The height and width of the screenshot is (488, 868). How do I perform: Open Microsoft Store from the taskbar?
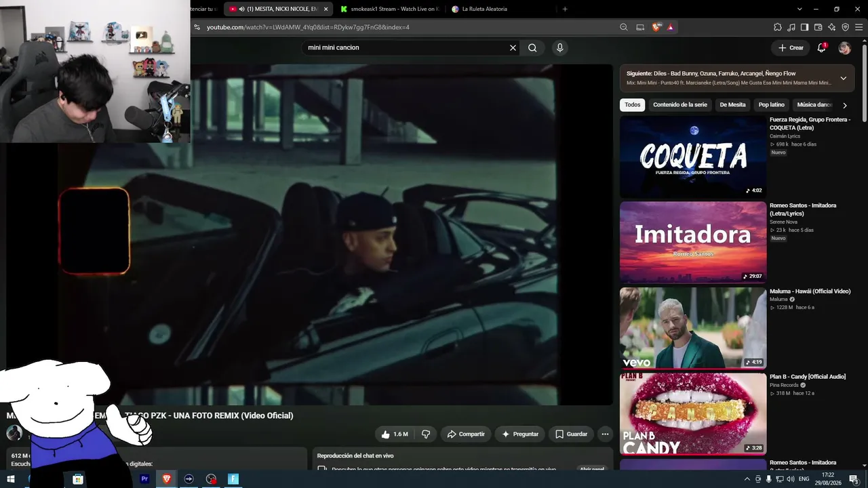pyautogui.click(x=78, y=479)
